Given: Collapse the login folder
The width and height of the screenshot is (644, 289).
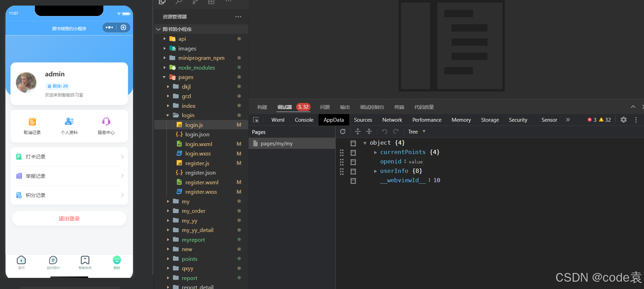Looking at the screenshot, I should point(168,115).
